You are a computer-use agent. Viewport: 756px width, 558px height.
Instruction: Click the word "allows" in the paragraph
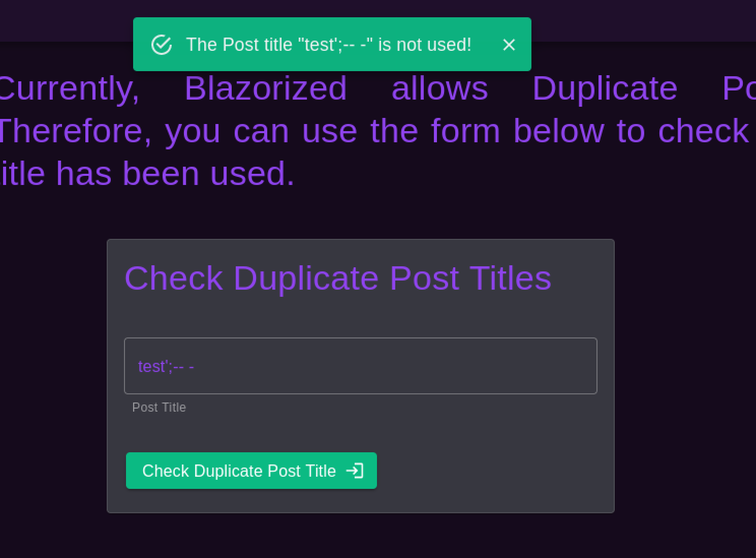(439, 88)
